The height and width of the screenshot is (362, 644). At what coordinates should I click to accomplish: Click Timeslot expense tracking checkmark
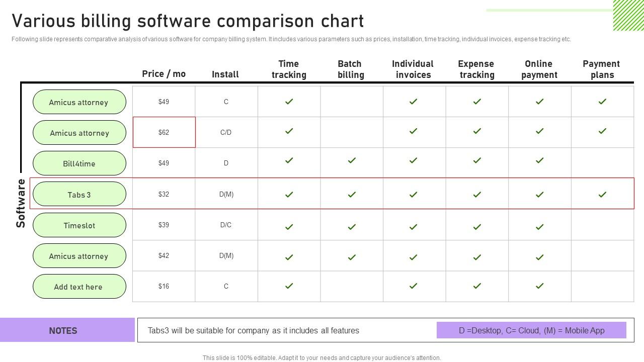[x=477, y=227]
